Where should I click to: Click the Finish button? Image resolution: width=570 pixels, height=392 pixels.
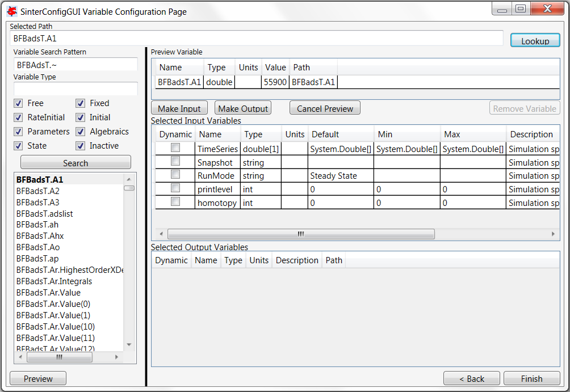point(531,378)
